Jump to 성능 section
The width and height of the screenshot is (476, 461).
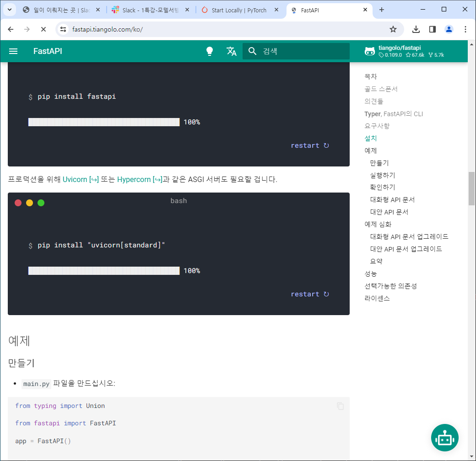(370, 274)
